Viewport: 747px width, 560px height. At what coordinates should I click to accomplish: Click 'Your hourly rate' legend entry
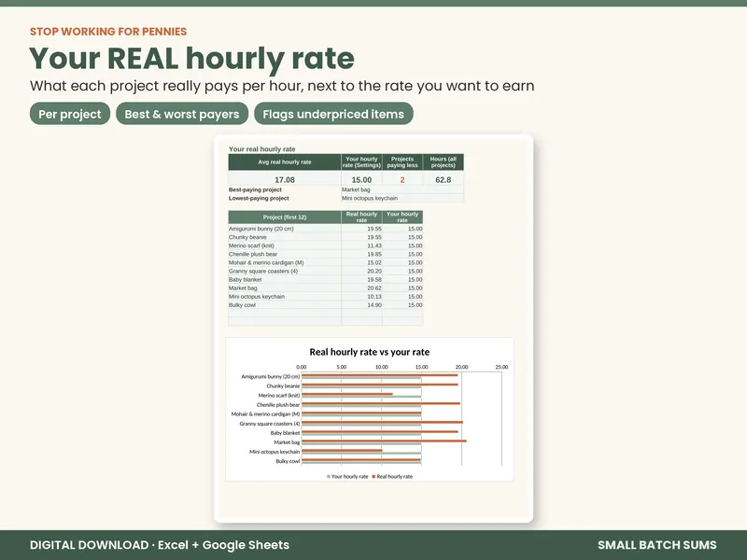click(x=347, y=476)
